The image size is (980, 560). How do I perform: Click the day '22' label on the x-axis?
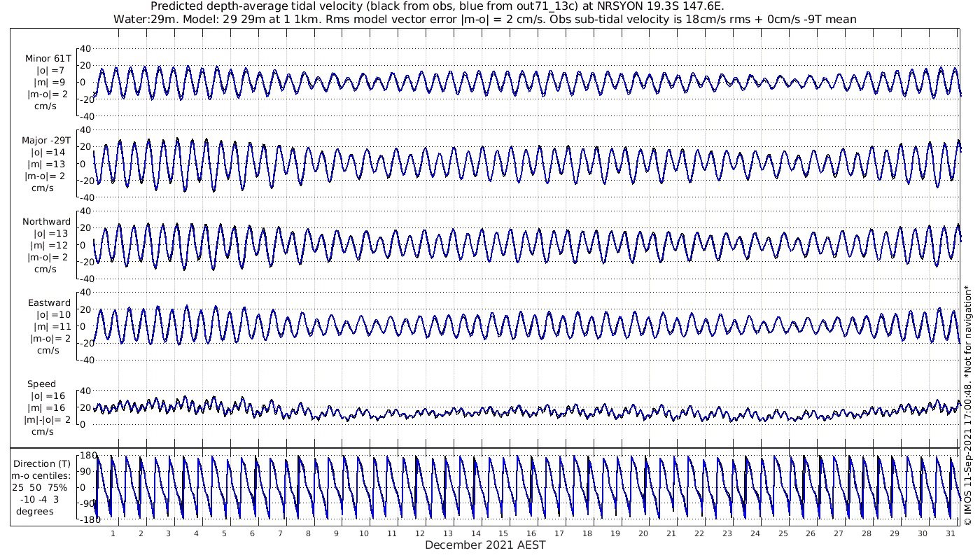click(699, 533)
